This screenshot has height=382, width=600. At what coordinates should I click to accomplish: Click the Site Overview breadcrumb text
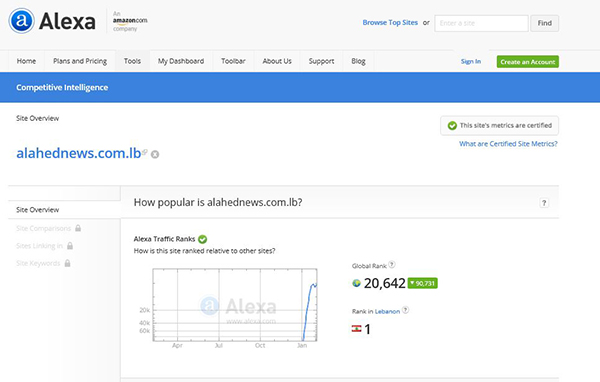(38, 118)
